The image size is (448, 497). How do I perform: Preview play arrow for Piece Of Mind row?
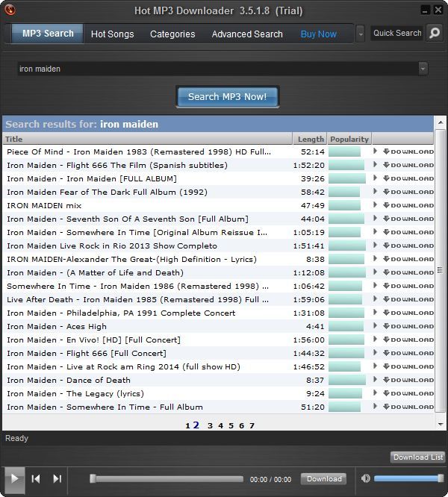(x=375, y=151)
